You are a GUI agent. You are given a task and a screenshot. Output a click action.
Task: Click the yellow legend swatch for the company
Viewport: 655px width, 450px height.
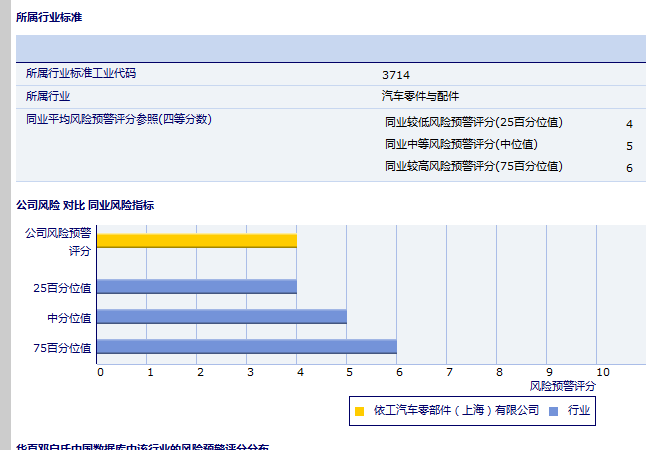359,410
